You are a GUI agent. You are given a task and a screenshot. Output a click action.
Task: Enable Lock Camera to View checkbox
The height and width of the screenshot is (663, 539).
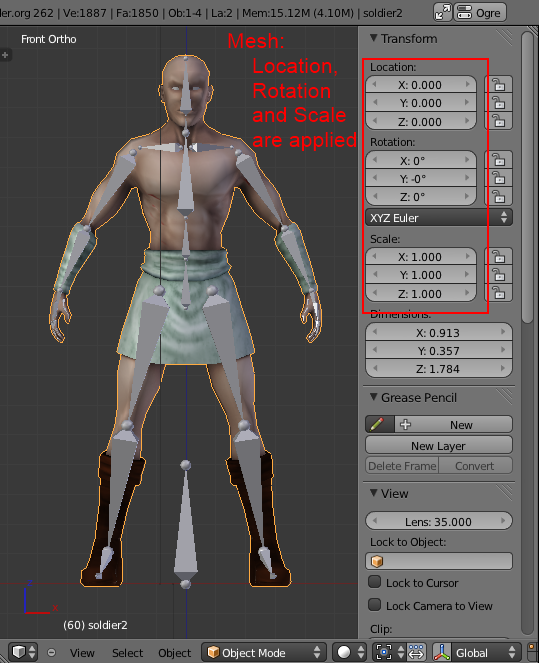(x=375, y=605)
